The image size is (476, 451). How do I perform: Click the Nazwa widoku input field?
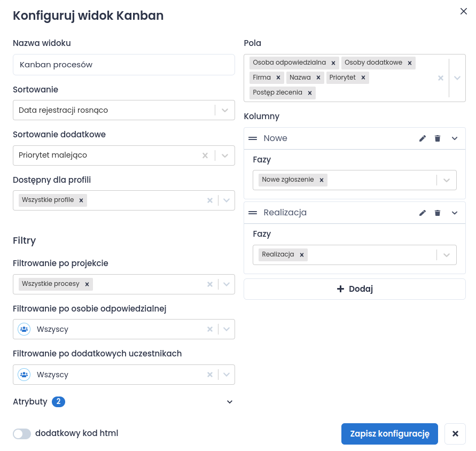coord(123,65)
